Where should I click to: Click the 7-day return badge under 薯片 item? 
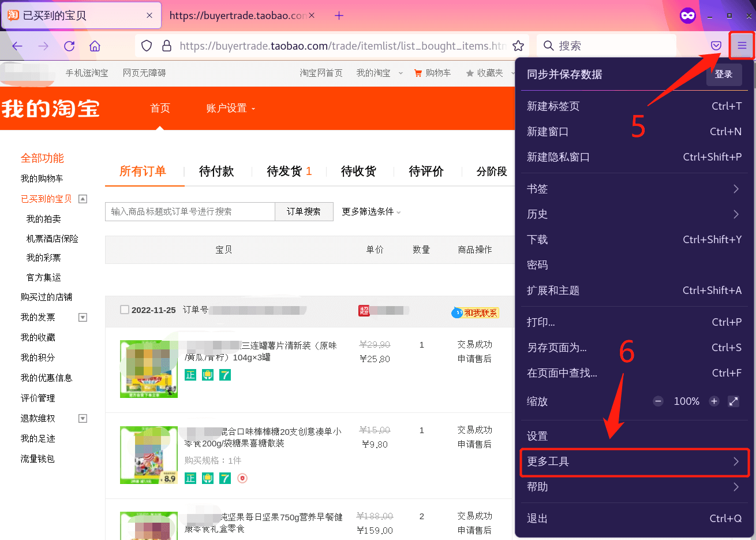225,375
